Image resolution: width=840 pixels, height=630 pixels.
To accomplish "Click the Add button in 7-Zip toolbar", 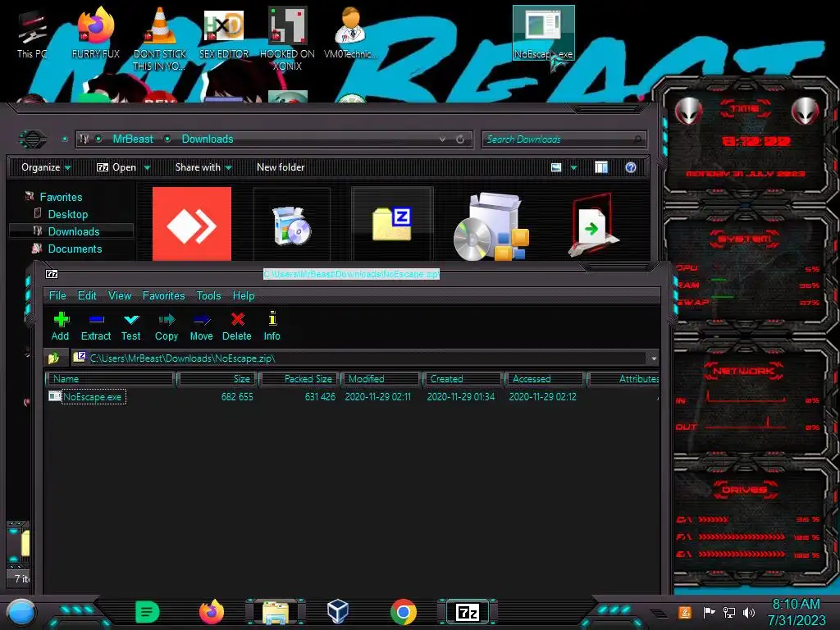I will [61, 326].
